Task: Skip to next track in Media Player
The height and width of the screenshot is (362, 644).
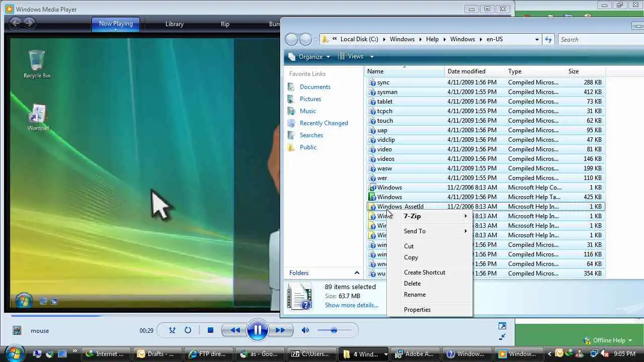Action: tap(280, 330)
